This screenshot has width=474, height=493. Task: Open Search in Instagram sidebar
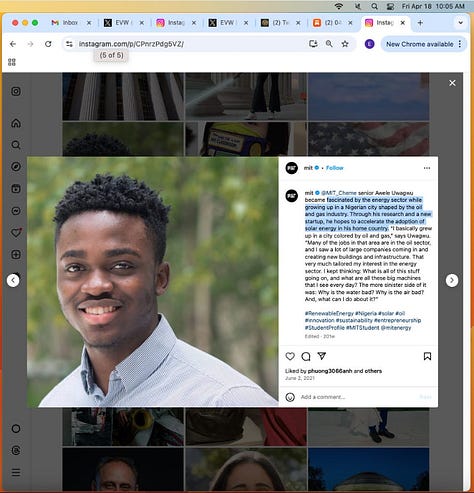point(16,145)
